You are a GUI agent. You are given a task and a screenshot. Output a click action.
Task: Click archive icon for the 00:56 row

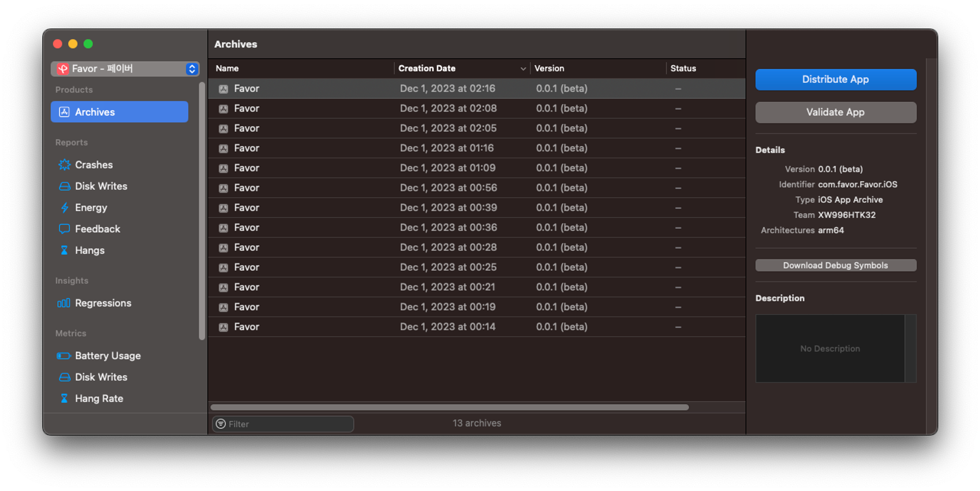pyautogui.click(x=223, y=188)
